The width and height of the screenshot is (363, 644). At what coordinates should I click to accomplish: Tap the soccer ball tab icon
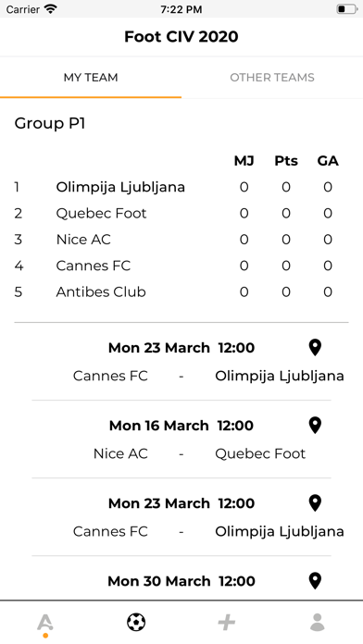click(136, 622)
